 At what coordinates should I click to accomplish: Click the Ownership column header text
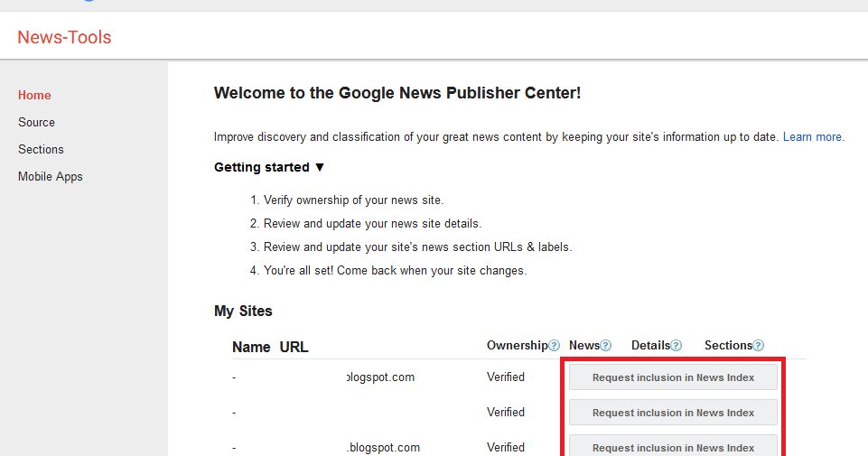517,345
